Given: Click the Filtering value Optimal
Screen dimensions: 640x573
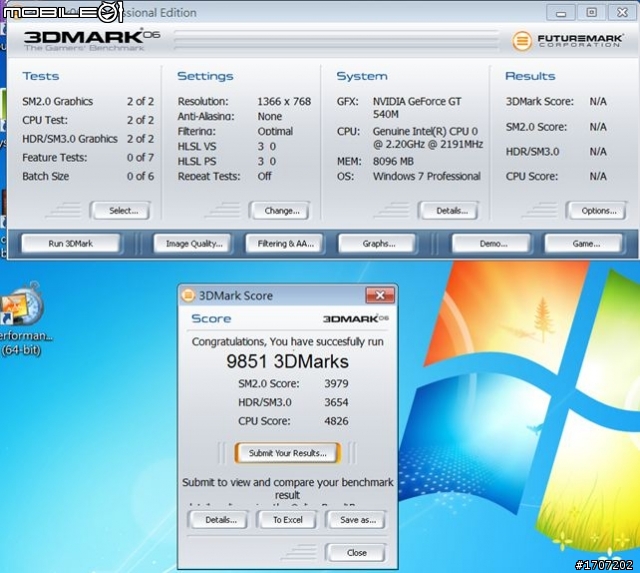Looking at the screenshot, I should (275, 131).
